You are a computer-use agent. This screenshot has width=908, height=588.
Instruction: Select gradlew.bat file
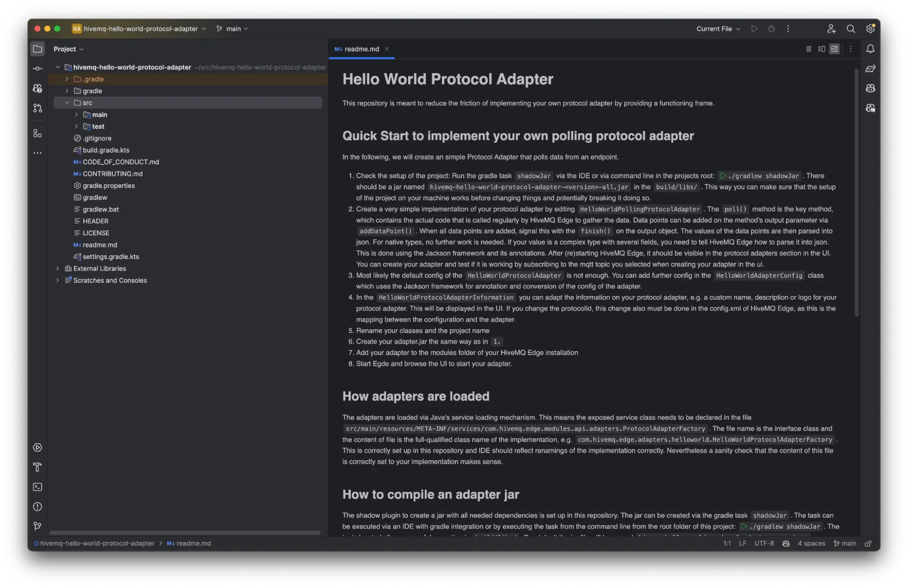click(x=101, y=209)
